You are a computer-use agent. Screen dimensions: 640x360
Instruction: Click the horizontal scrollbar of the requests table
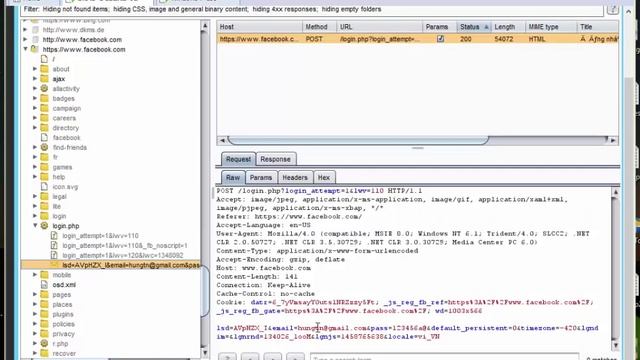tap(358, 140)
